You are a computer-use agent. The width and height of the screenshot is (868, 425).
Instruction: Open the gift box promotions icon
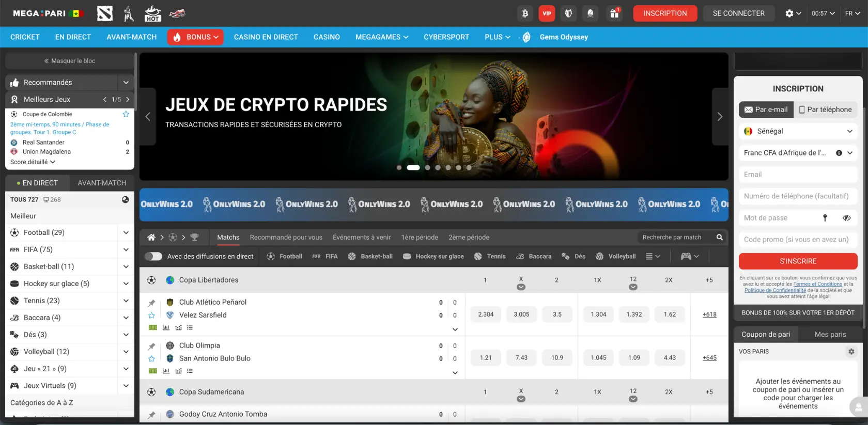coord(614,13)
